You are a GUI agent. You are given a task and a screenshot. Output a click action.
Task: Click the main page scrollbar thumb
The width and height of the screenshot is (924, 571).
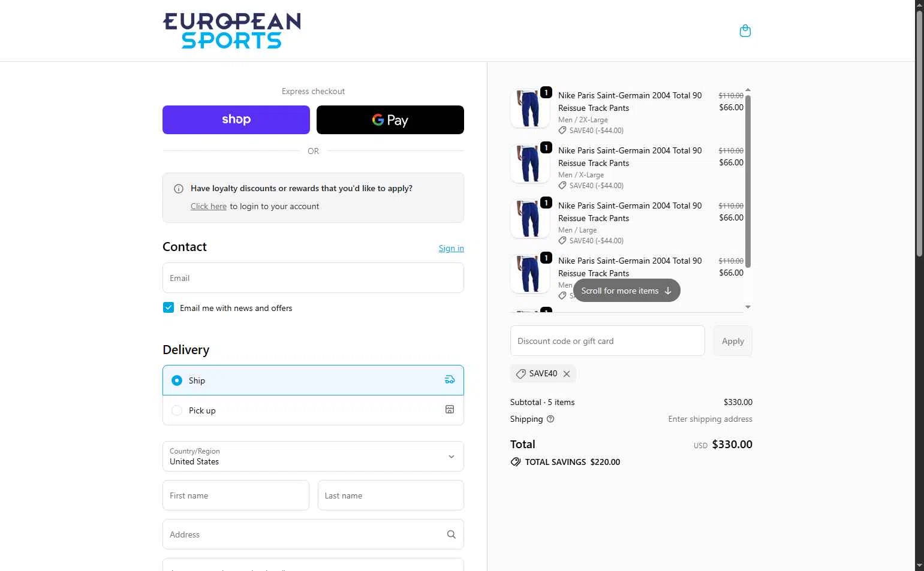click(x=919, y=133)
